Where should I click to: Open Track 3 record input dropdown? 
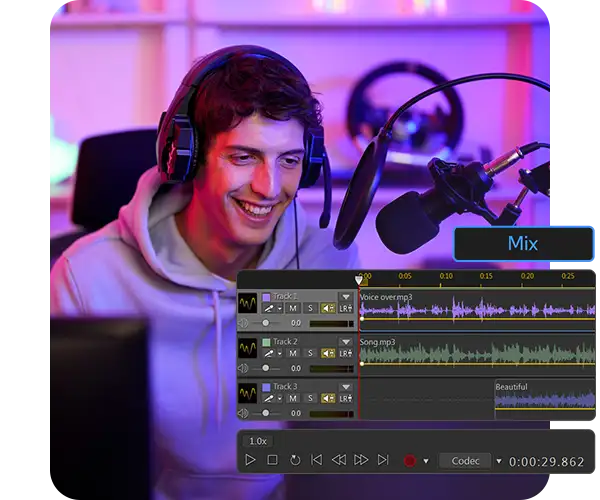tap(280, 399)
